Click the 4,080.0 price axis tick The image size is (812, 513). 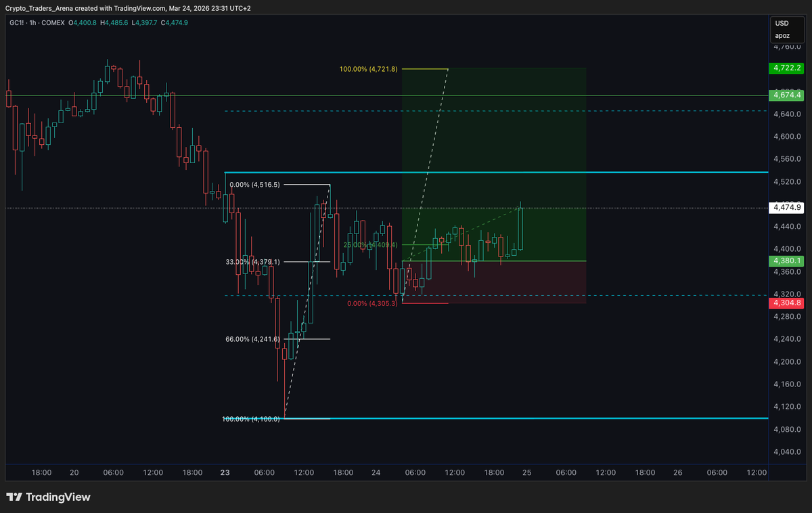coord(788,430)
